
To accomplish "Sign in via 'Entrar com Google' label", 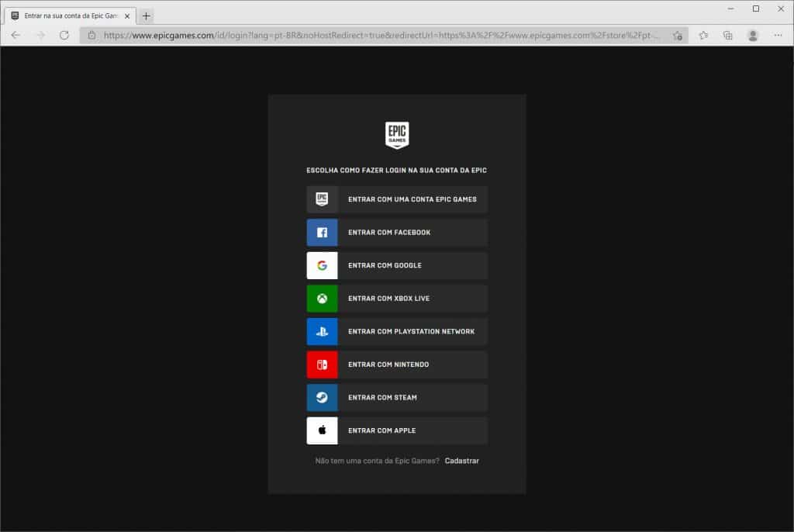I will (x=385, y=265).
